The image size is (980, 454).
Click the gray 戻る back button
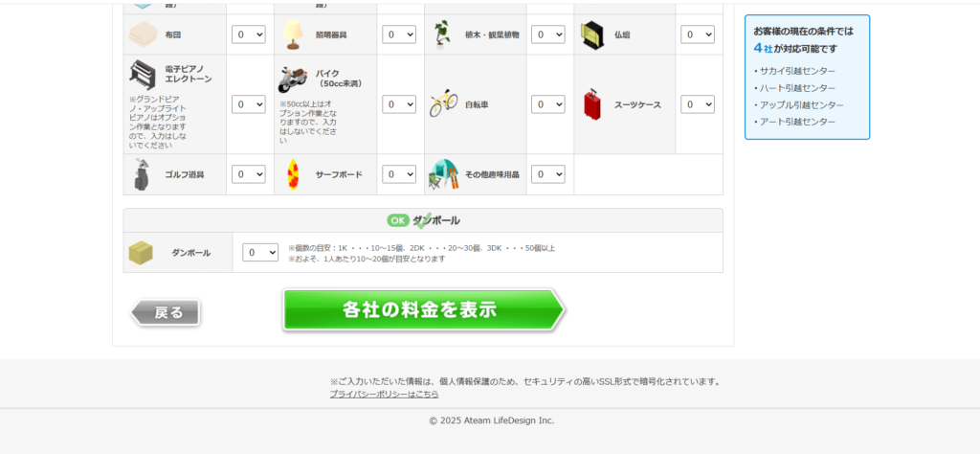(x=166, y=312)
